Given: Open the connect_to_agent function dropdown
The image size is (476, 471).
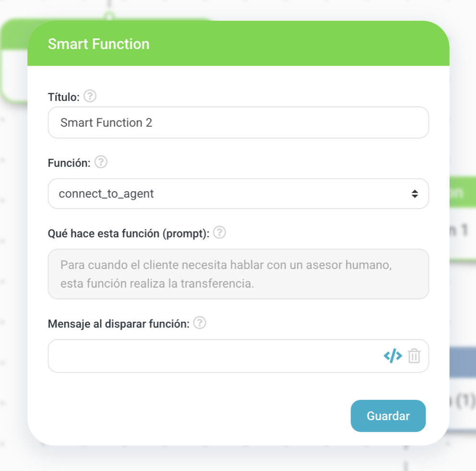Looking at the screenshot, I should click(x=230, y=194).
